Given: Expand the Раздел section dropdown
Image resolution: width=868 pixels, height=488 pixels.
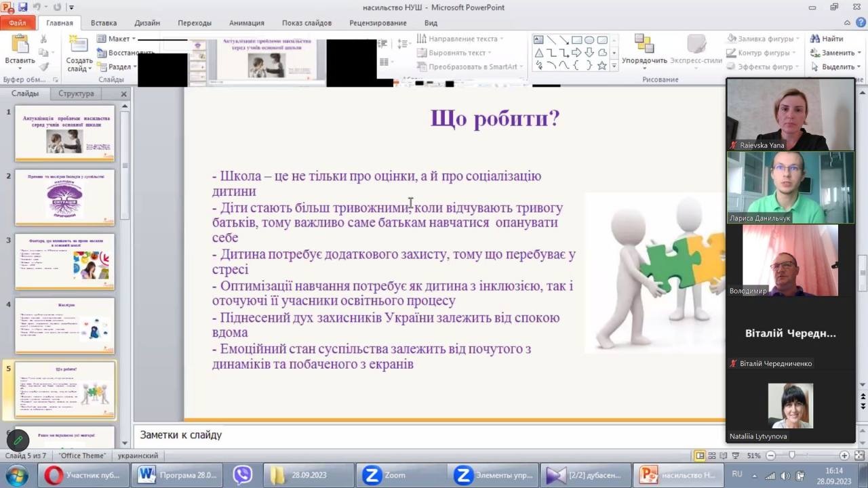Looking at the screenshot, I should click(x=117, y=67).
